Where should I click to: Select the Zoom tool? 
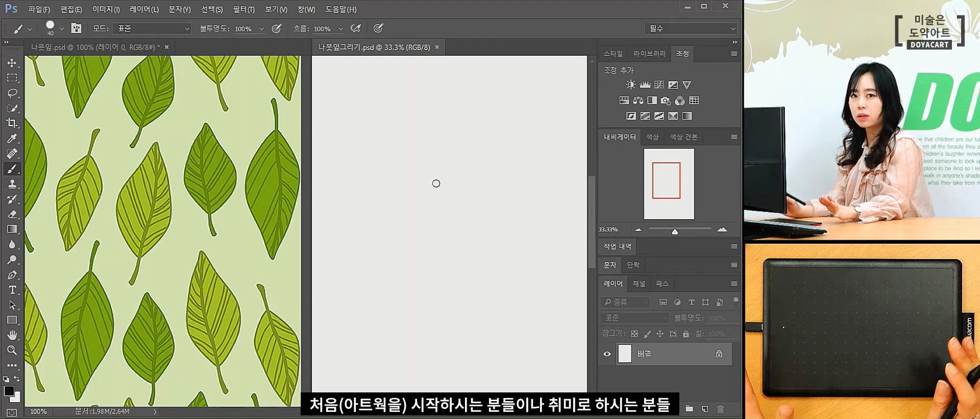click(12, 351)
